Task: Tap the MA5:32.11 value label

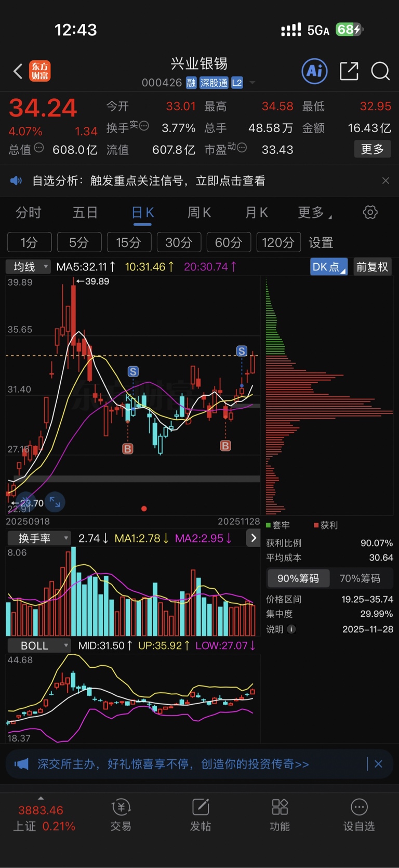Action: point(86,267)
